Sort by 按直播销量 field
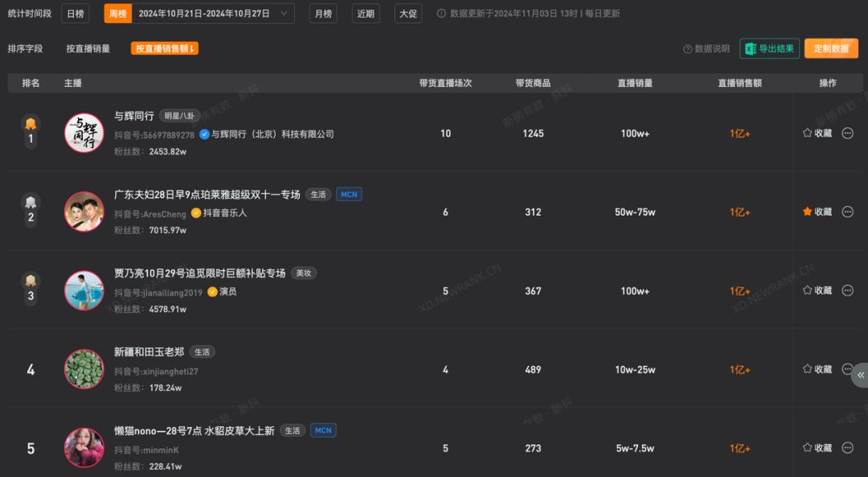The height and width of the screenshot is (477, 868). 88,48
